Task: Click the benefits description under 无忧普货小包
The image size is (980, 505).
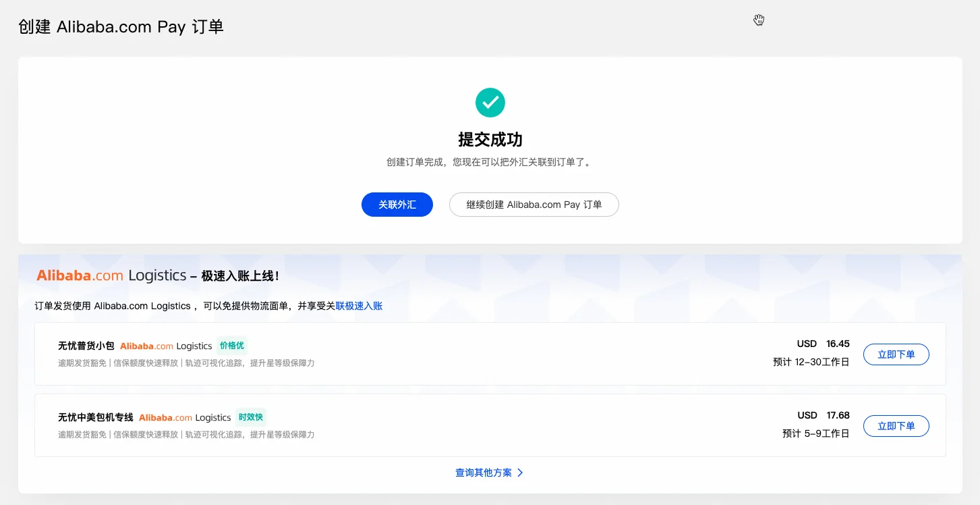Action: point(186,363)
